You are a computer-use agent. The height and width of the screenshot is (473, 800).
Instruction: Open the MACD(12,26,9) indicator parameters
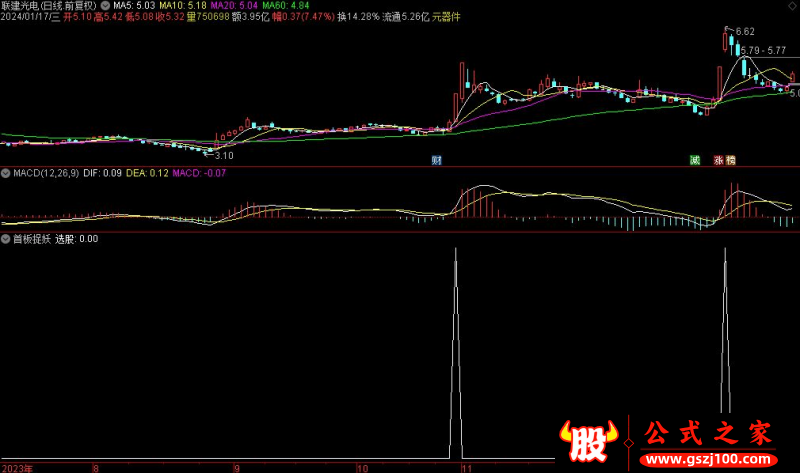coord(46,173)
